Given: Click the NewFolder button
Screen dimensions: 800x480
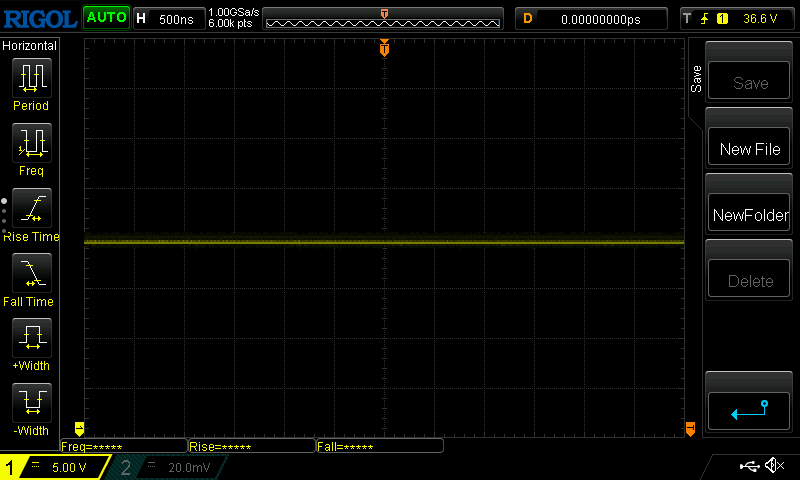Looking at the screenshot, I should (748, 213).
